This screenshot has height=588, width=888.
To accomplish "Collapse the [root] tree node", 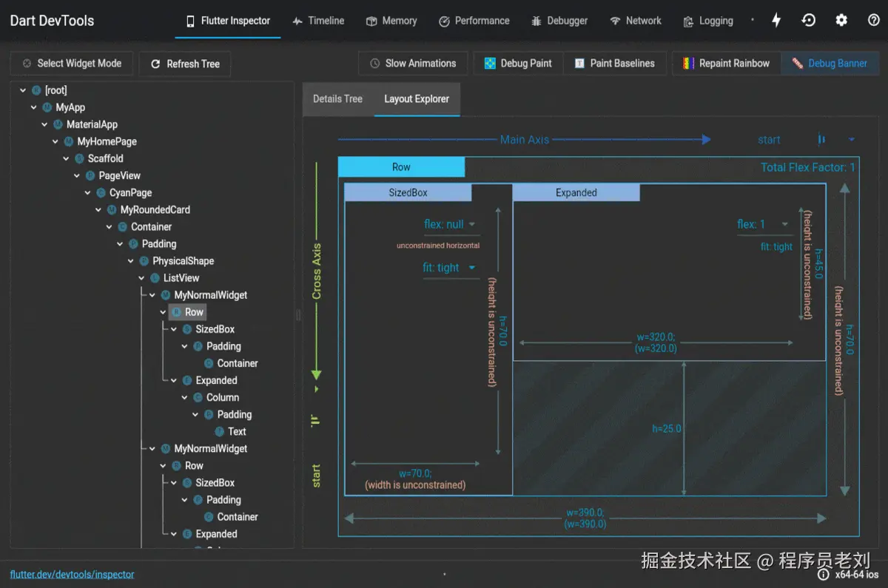I will 23,90.
